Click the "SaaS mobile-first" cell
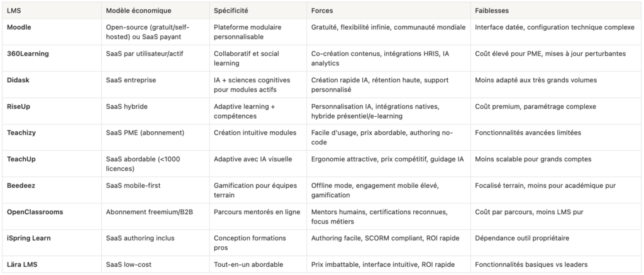This screenshot has height=275, width=644. (x=133, y=185)
